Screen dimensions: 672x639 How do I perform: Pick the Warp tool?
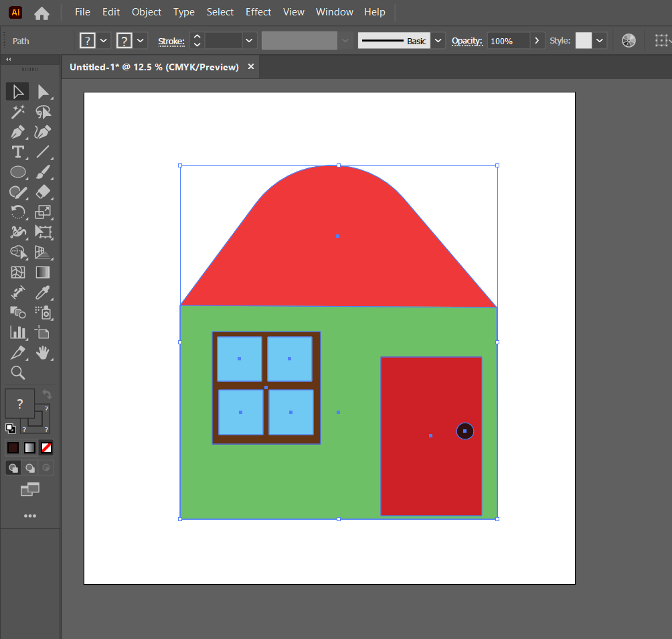click(17, 232)
